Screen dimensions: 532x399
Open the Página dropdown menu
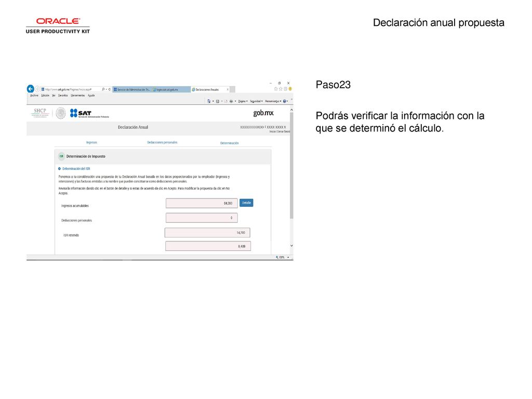click(243, 101)
